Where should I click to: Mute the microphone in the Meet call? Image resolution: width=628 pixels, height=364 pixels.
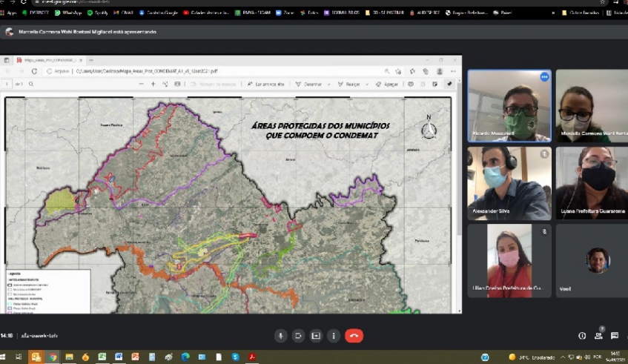click(x=280, y=336)
